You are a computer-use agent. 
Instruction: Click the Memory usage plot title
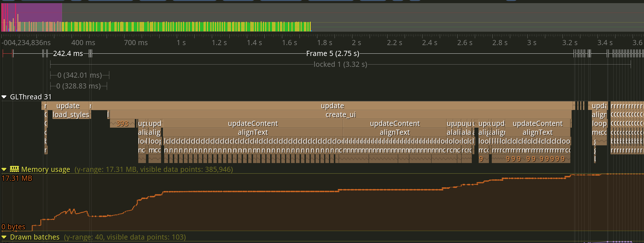(x=45, y=169)
